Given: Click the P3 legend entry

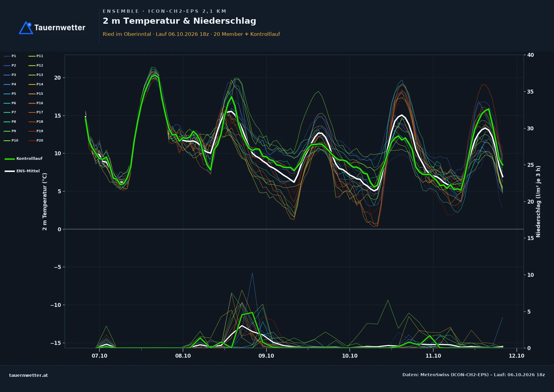Looking at the screenshot, I should (x=10, y=75).
